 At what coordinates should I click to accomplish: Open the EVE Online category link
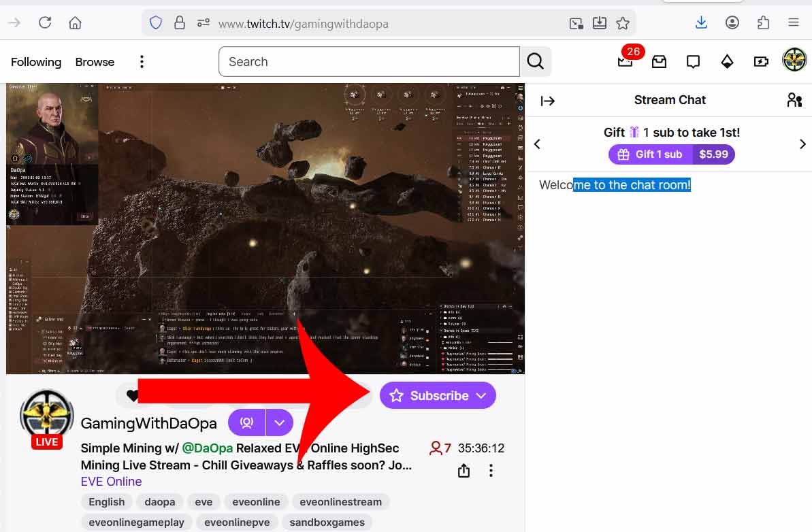point(112,482)
